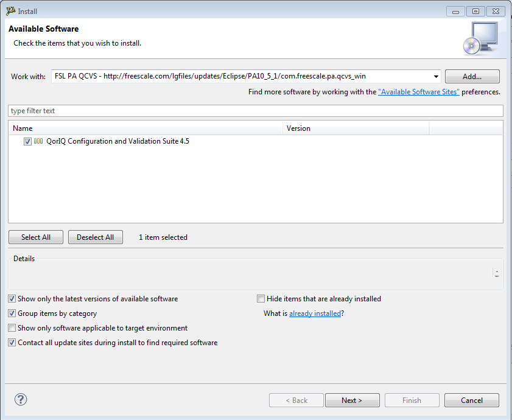This screenshot has width=512, height=420.
Task: Click the Cancel button
Action: tap(471, 400)
